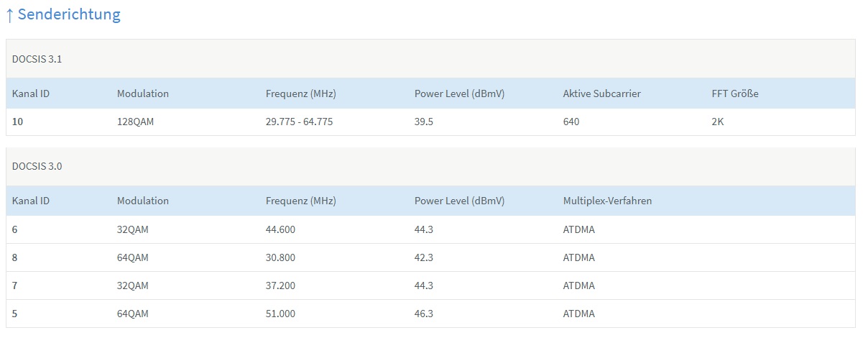Select the DOCSIS 3.1 section header
868x338 pixels.
(37, 59)
